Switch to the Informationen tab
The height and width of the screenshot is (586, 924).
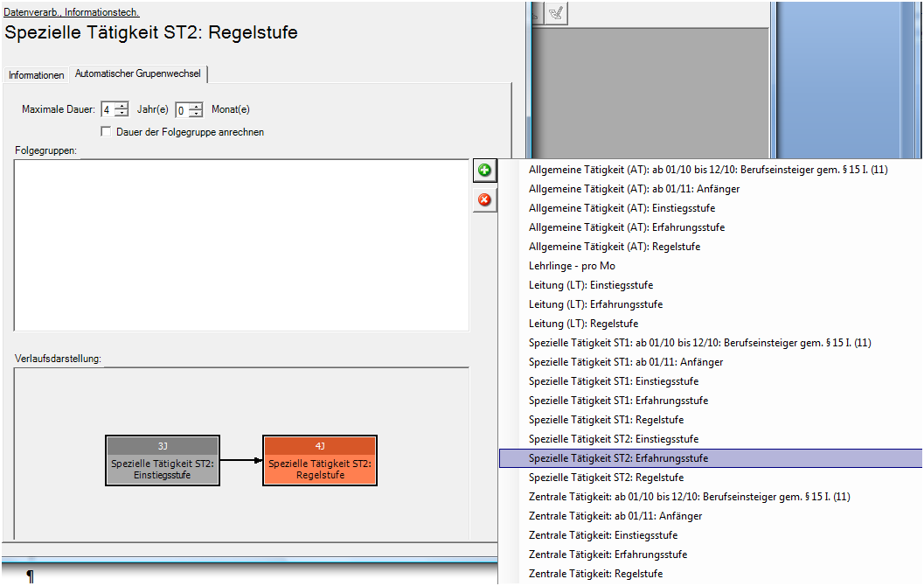click(37, 75)
